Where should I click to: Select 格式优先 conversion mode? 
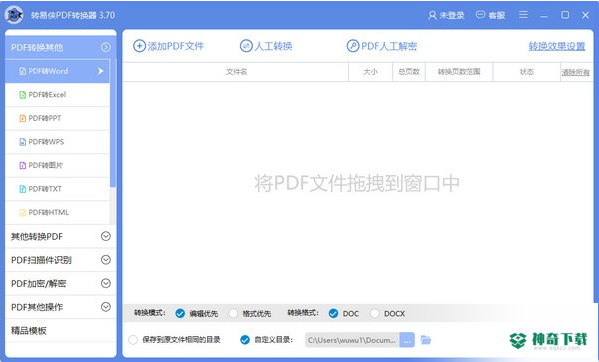(x=233, y=314)
